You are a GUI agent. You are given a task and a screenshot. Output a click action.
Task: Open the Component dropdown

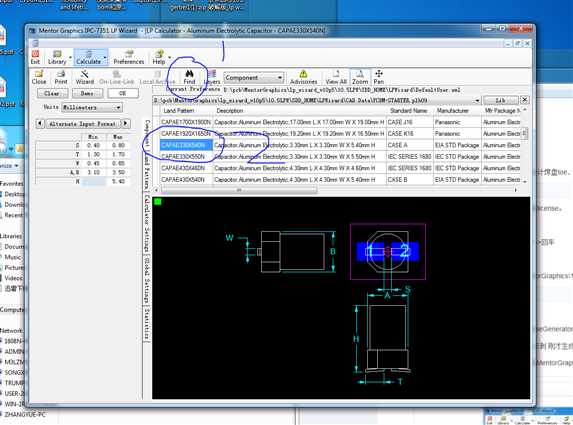(254, 78)
